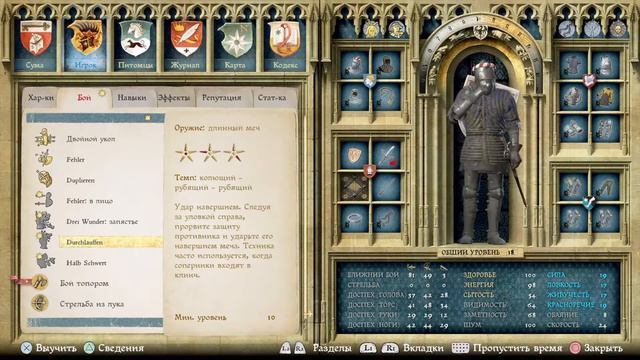Viewport: 640px width, 360px height.
Task: Click Закрыть to close the menu
Action: (x=596, y=348)
